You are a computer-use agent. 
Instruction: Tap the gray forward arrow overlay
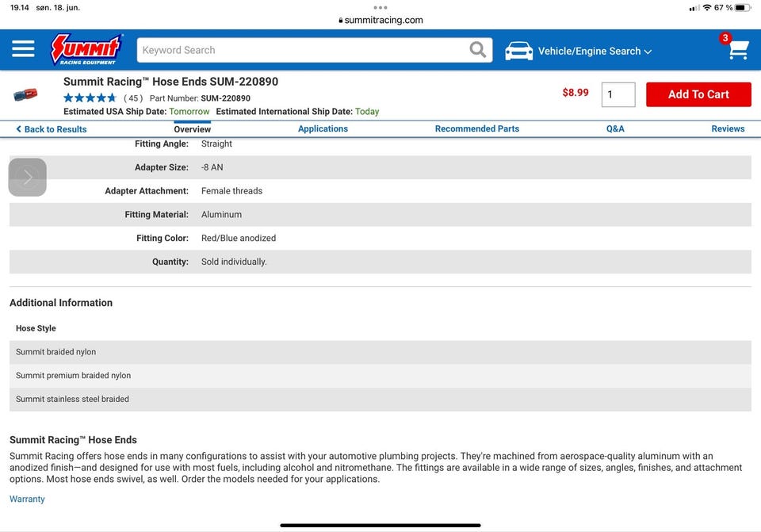click(28, 177)
